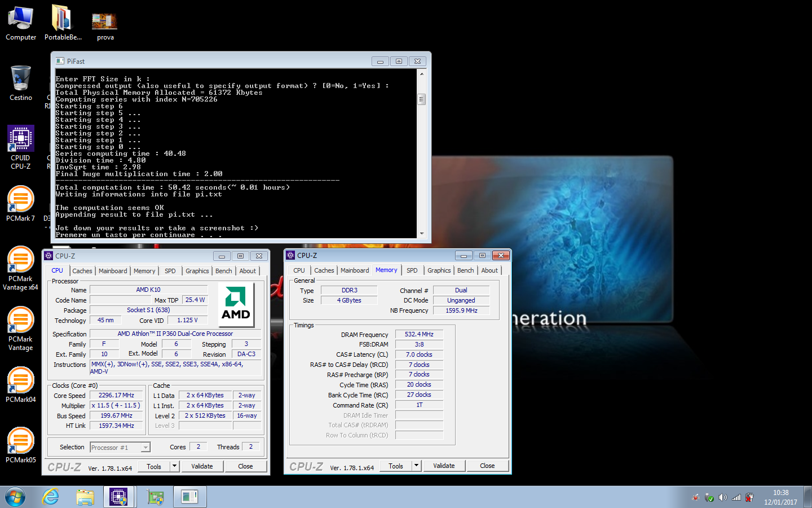The image size is (812, 508).
Task: Click the Bus Speed 199.67 MHz value
Action: coord(116,415)
